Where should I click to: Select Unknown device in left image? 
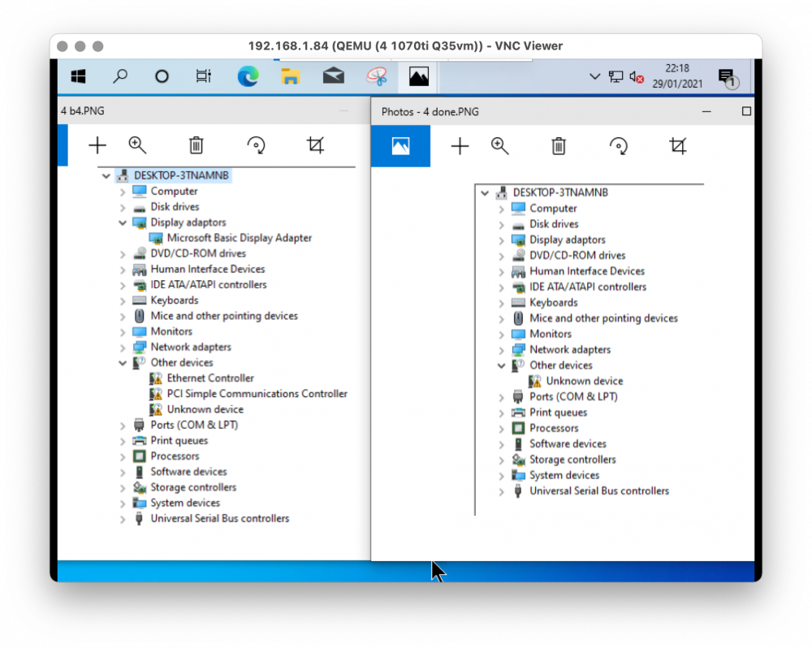pyautogui.click(x=205, y=409)
